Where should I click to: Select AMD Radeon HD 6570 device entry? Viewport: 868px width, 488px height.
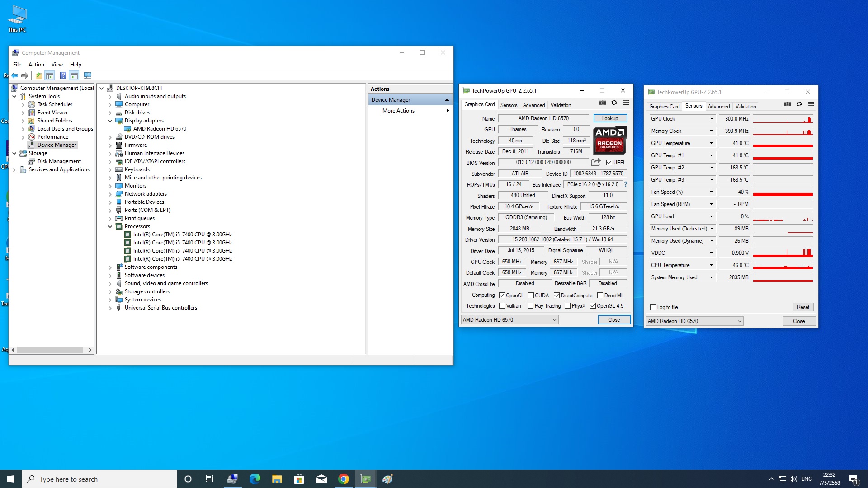click(x=160, y=129)
